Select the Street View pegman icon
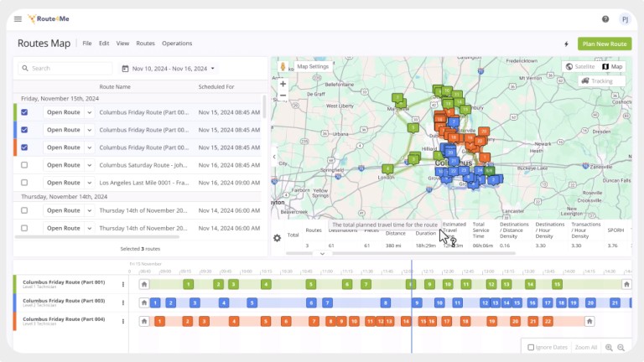 283,67
